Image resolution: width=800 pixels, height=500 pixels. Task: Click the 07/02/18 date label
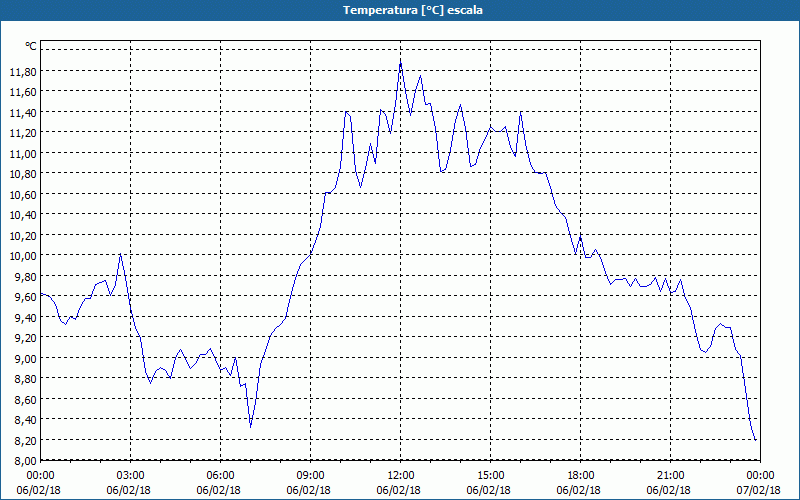pyautogui.click(x=759, y=490)
